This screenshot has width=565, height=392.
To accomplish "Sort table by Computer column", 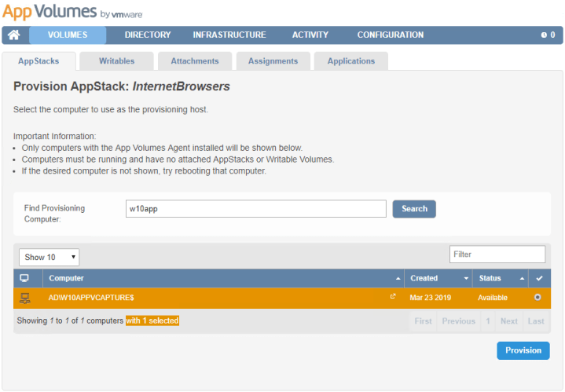I will click(x=223, y=278).
